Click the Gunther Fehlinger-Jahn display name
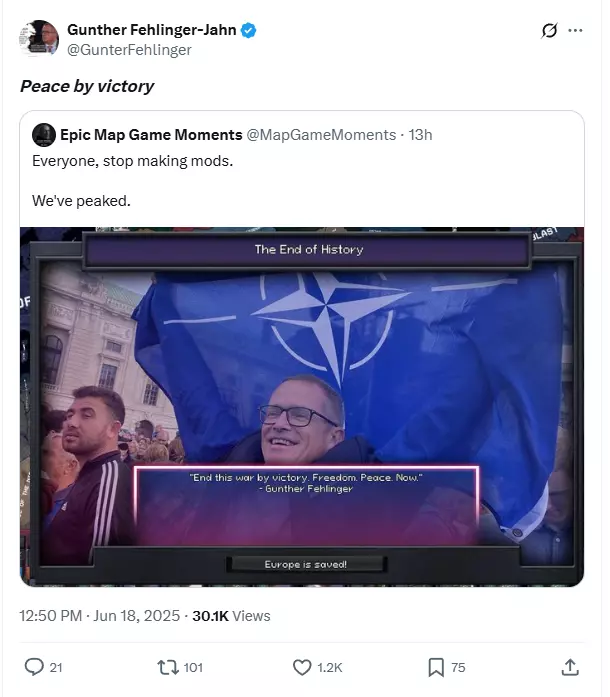 [152, 30]
